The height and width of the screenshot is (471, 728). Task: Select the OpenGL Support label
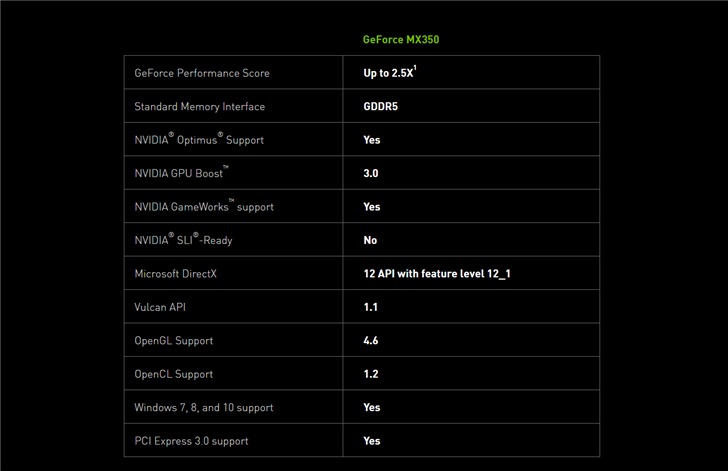coord(174,340)
